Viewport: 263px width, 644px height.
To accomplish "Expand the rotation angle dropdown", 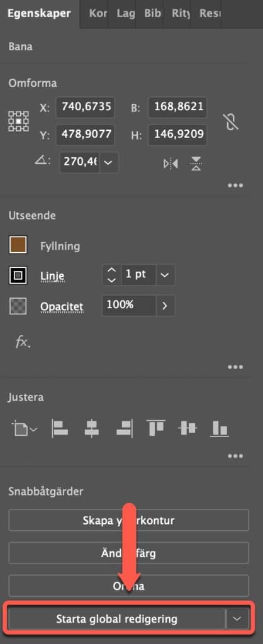I will tap(108, 163).
